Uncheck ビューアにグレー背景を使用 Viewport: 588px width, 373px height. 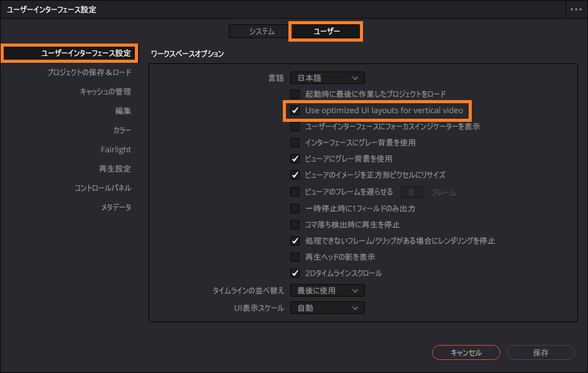coord(295,159)
